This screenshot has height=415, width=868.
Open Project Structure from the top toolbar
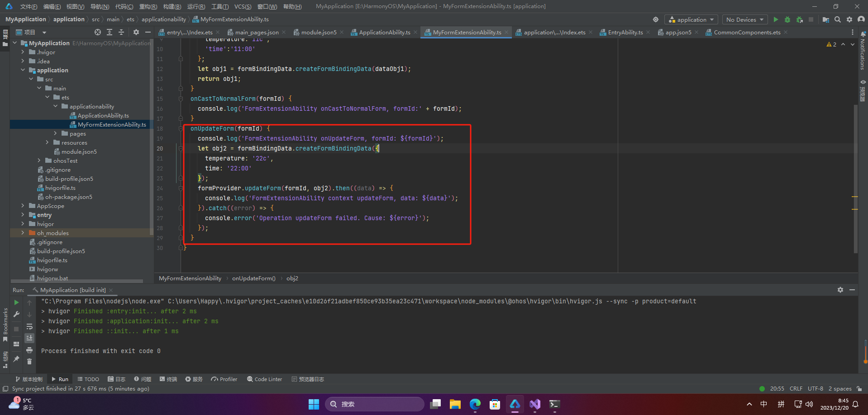[826, 19]
